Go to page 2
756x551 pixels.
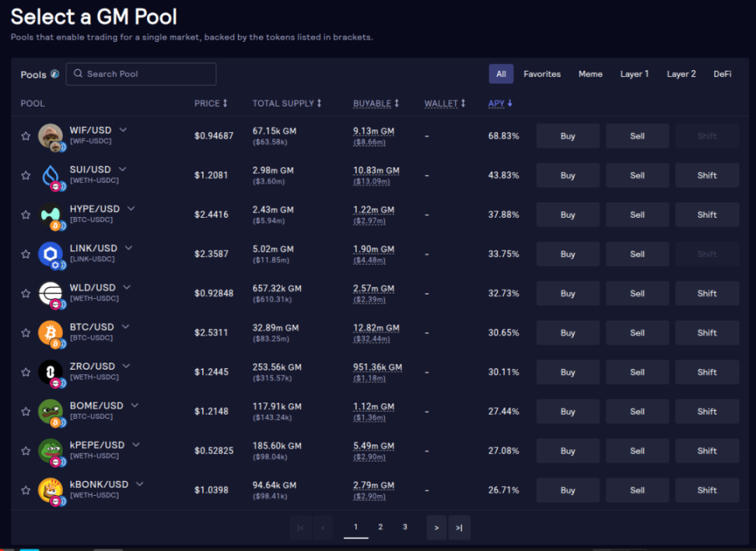point(380,527)
